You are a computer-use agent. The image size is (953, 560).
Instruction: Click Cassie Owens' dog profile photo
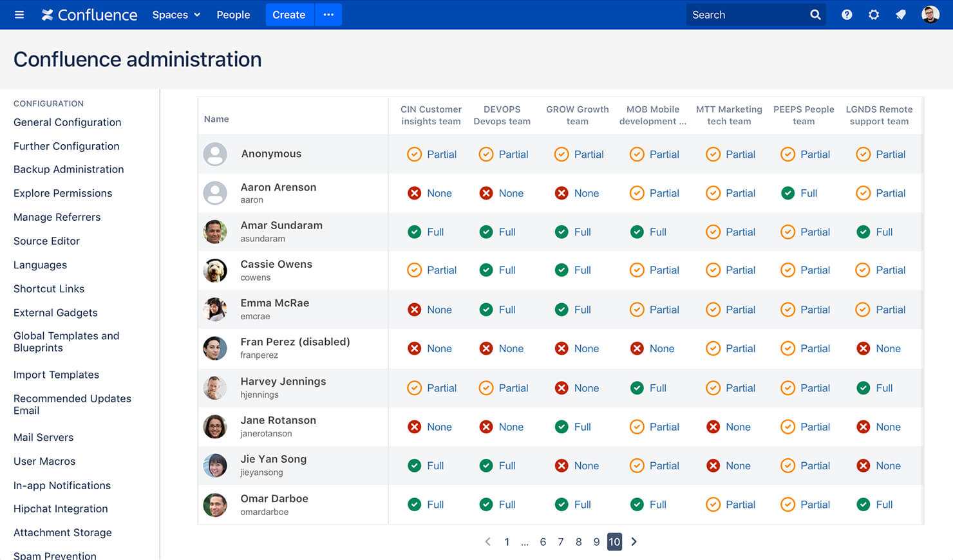[215, 270]
